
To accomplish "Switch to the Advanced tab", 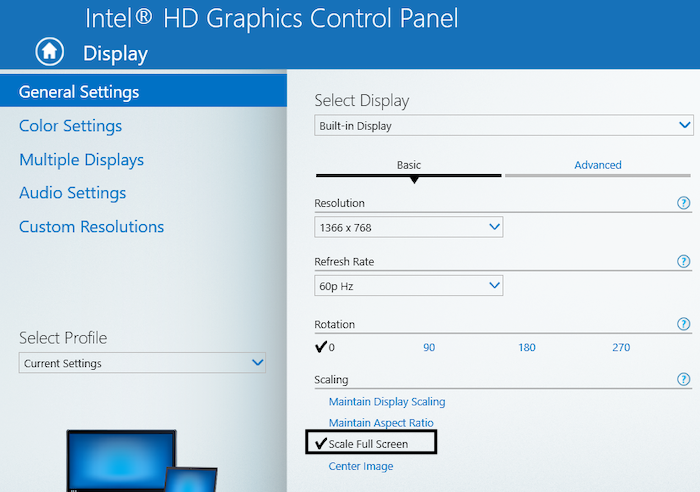I will point(598,165).
